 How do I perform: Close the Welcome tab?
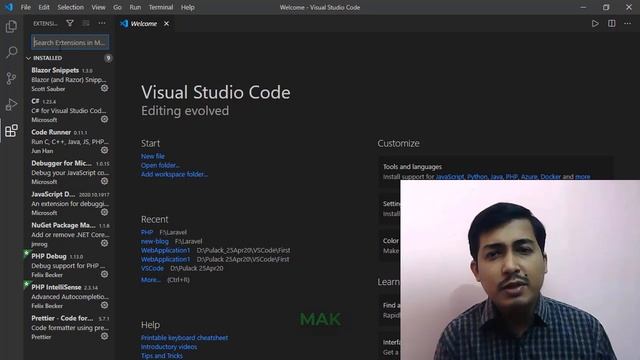pos(167,24)
